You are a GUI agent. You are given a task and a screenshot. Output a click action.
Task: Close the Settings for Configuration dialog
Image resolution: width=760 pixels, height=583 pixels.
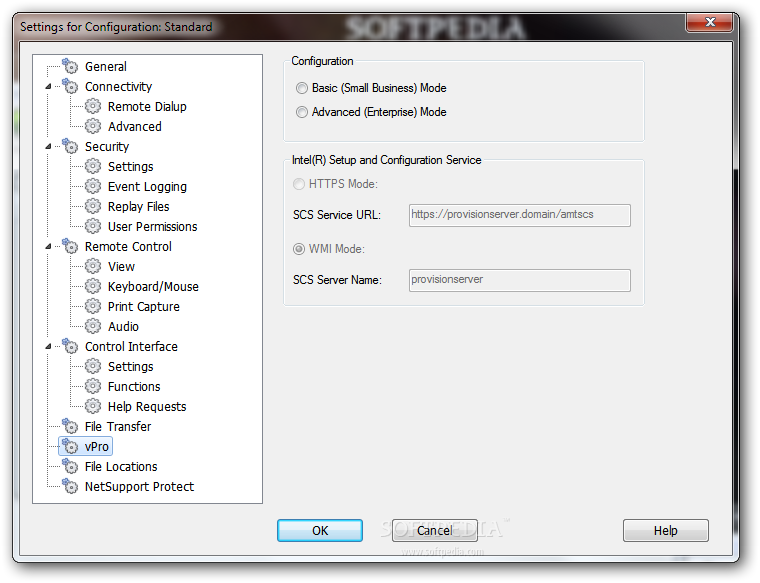point(709,22)
